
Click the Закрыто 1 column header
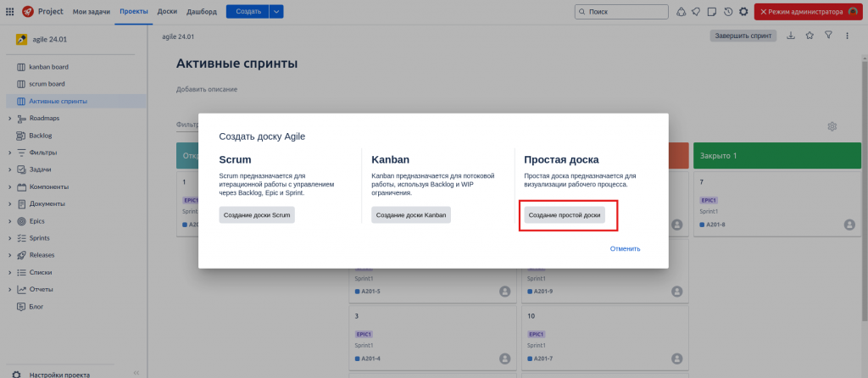tap(776, 156)
